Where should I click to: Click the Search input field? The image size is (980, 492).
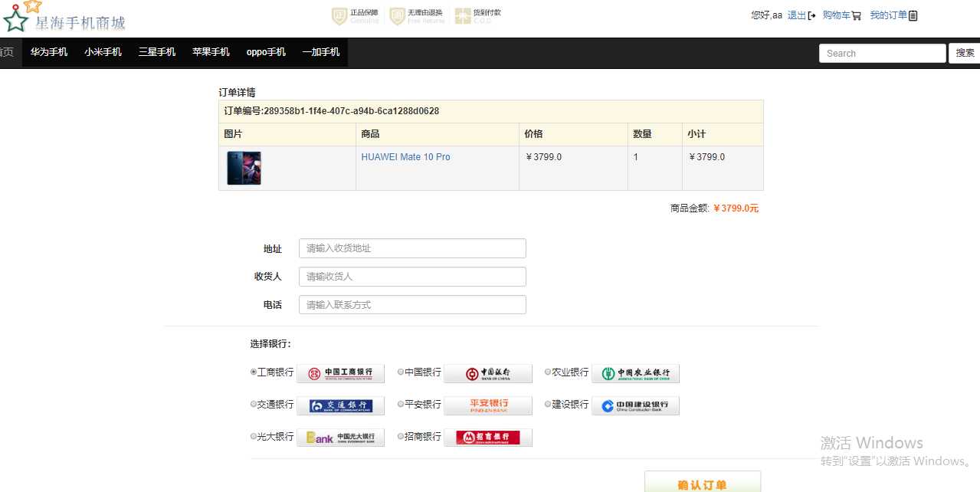coord(883,53)
